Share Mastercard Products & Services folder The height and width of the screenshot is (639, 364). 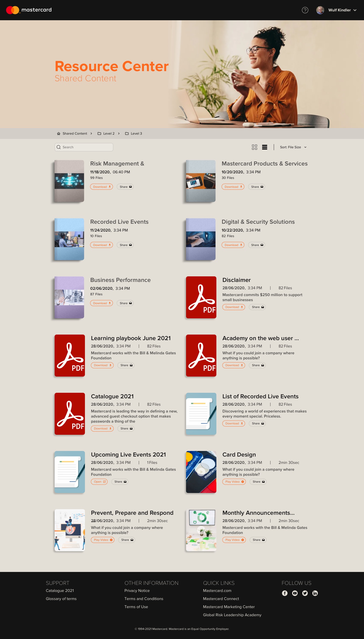pyautogui.click(x=257, y=187)
